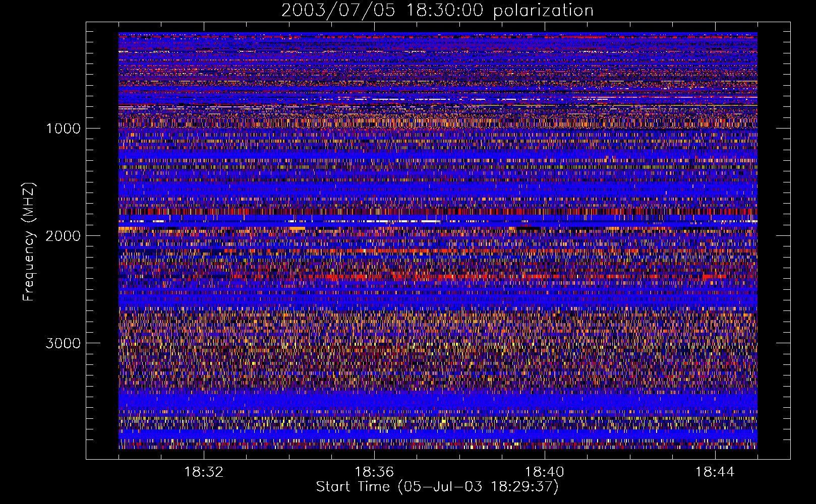Click the 18:40 time tick label
Screen dimensions: 816x504
pos(545,472)
